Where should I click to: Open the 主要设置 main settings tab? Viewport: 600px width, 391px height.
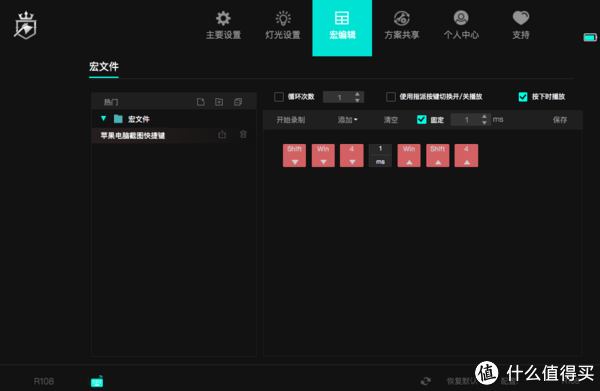pyautogui.click(x=223, y=26)
